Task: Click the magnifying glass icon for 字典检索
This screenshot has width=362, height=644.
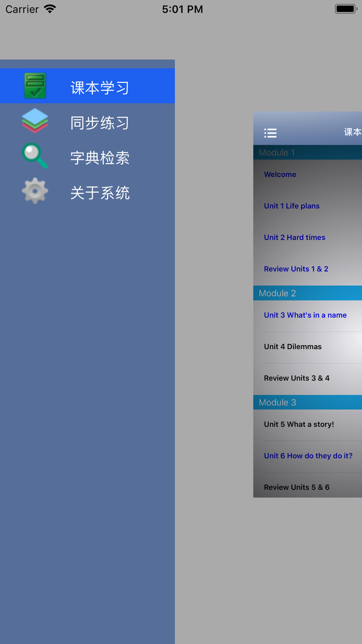Action: (x=35, y=156)
